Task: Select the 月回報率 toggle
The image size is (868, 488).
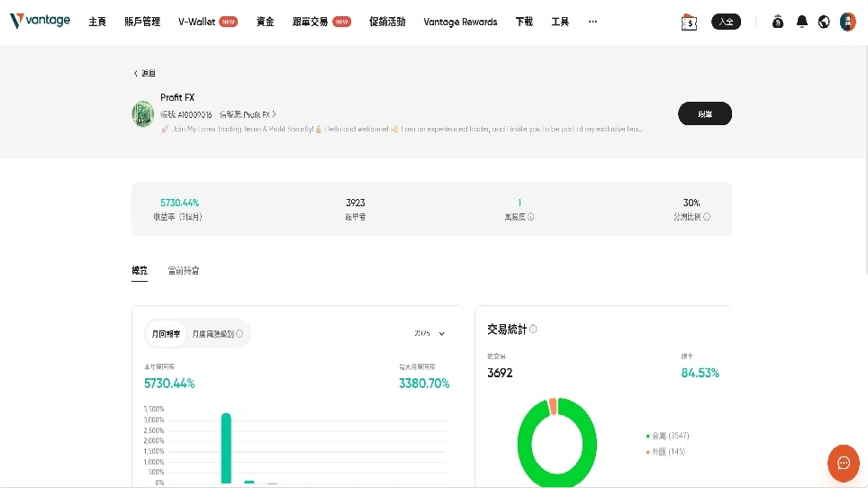Action: (166, 334)
